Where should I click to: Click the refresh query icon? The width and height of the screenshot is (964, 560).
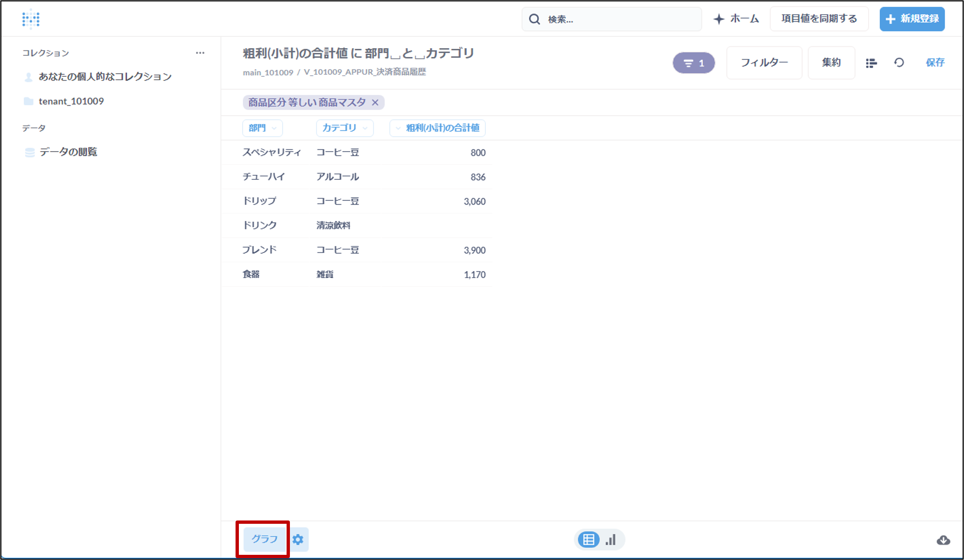pos(899,63)
